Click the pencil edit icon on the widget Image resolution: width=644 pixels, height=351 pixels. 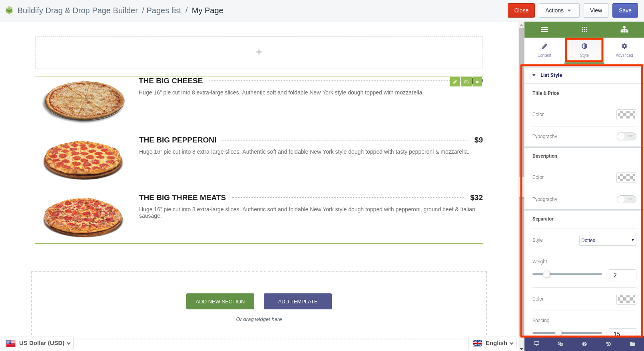(x=455, y=82)
